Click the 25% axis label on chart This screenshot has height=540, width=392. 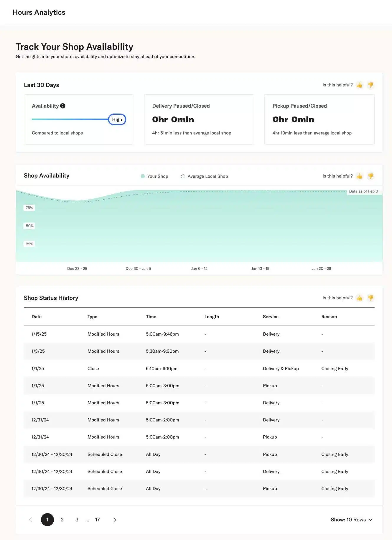[x=29, y=244]
